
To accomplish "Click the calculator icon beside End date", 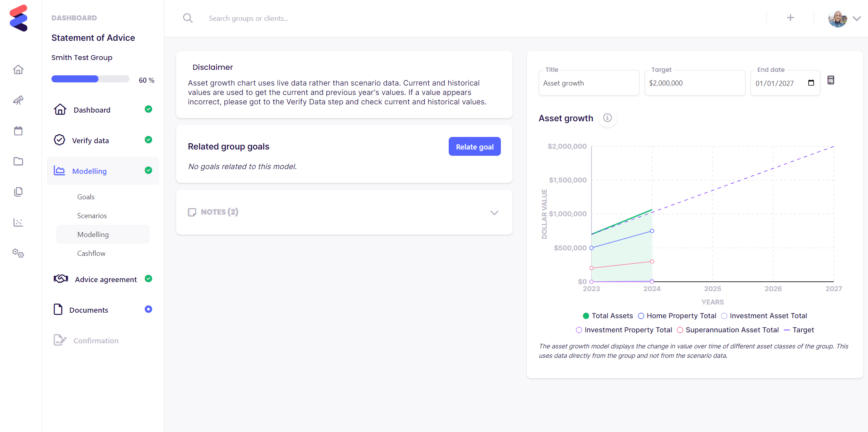I will coord(831,80).
